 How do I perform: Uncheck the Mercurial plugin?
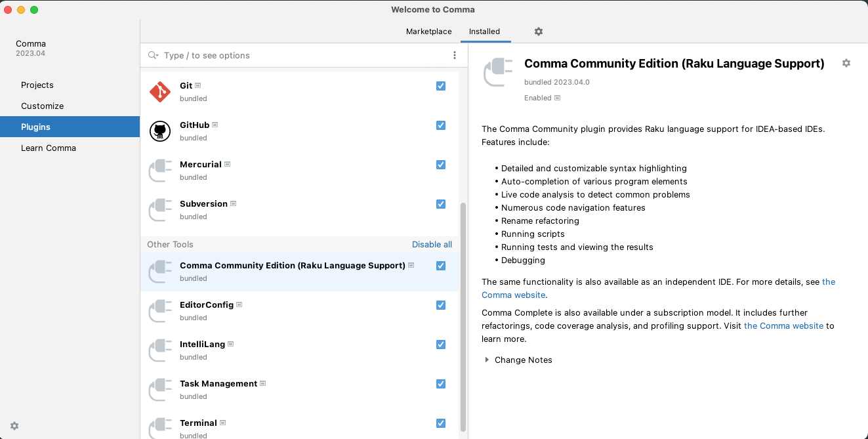pyautogui.click(x=441, y=165)
